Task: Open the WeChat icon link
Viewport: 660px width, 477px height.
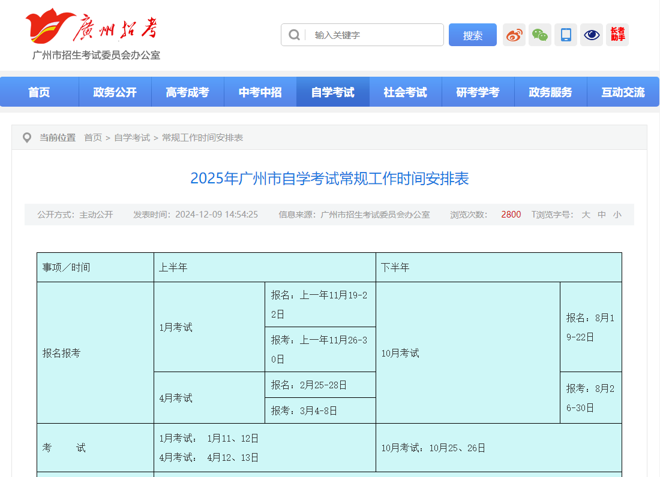Action: pos(540,35)
